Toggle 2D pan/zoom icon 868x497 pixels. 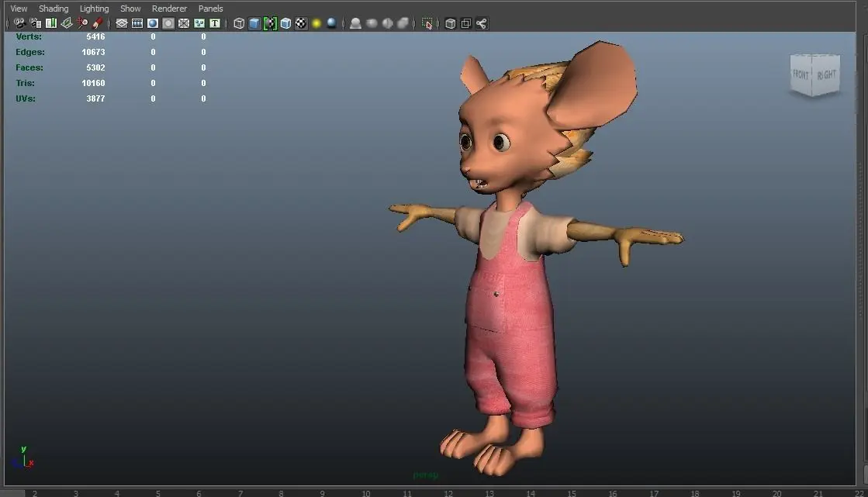tap(82, 23)
